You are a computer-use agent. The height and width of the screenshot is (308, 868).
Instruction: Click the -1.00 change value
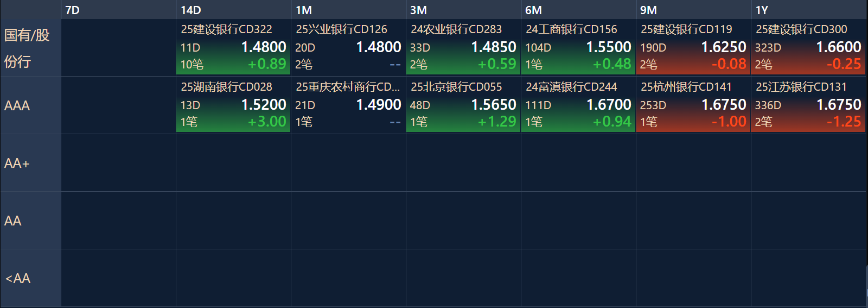(729, 122)
